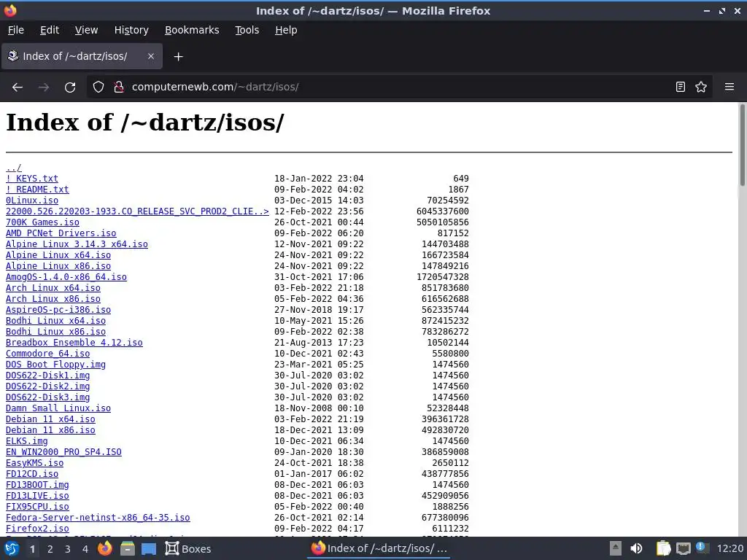Screen dimensions: 747x560
Task: Switch to workspace 2
Action: pyautogui.click(x=50, y=549)
